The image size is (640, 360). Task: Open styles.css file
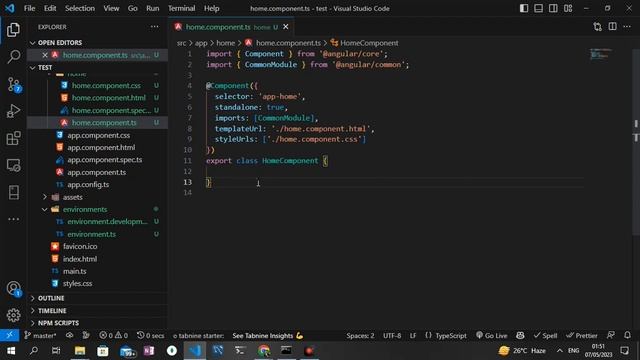77,283
